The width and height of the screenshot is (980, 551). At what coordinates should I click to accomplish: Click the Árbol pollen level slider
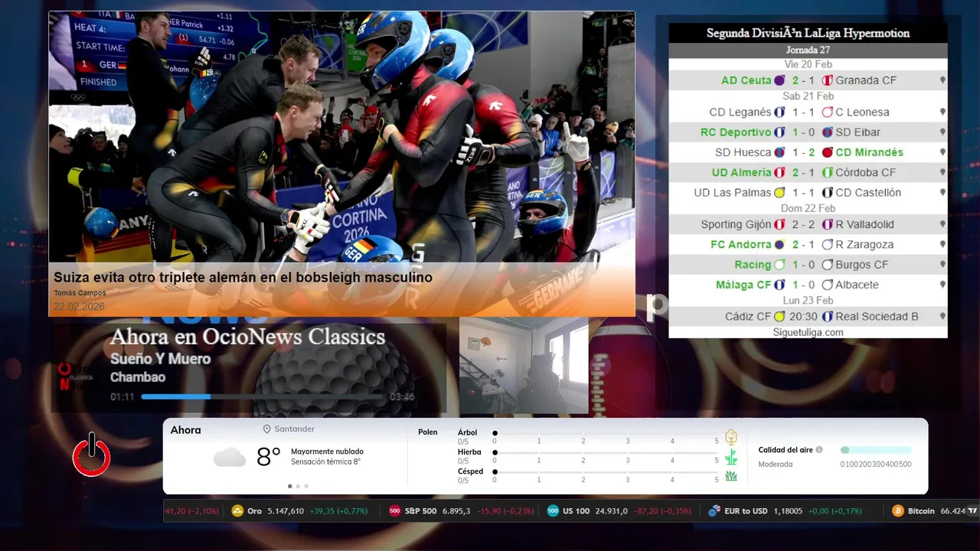click(x=606, y=433)
